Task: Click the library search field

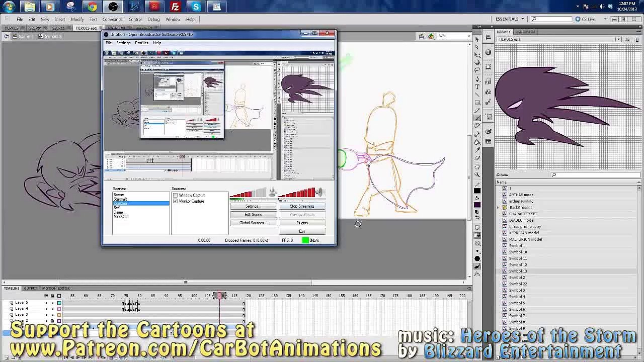Action: tap(595, 175)
